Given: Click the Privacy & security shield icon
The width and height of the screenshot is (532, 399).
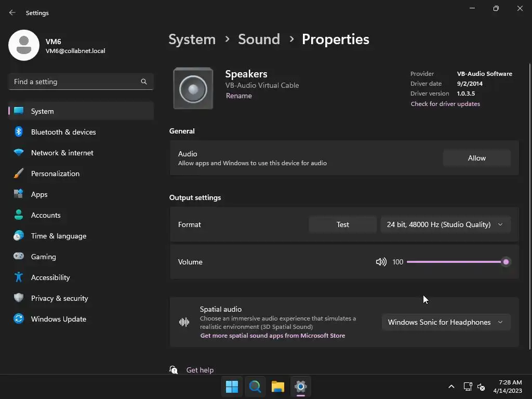Looking at the screenshot, I should coord(19,298).
